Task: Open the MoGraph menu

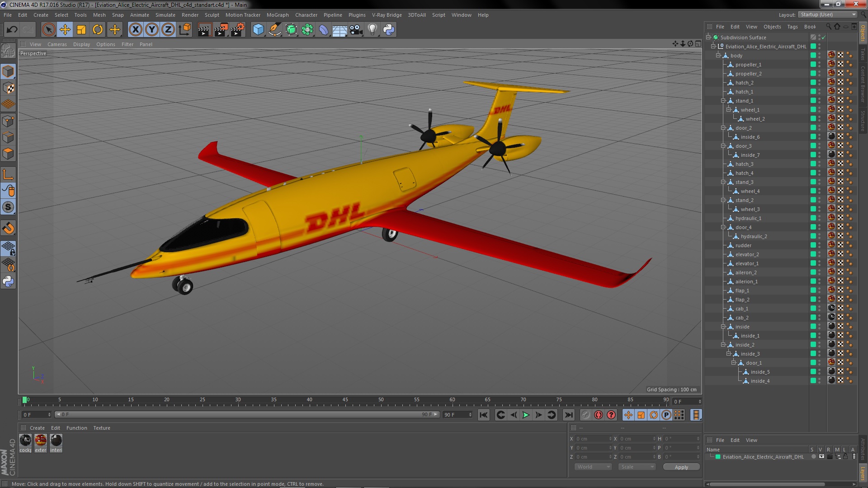Action: (278, 15)
